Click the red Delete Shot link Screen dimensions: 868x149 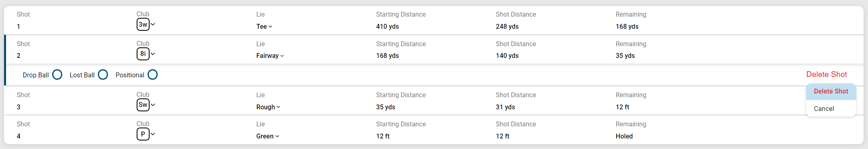826,74
